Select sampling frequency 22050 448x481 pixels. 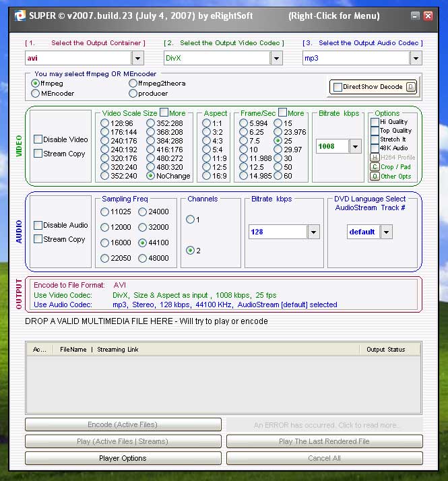point(104,258)
